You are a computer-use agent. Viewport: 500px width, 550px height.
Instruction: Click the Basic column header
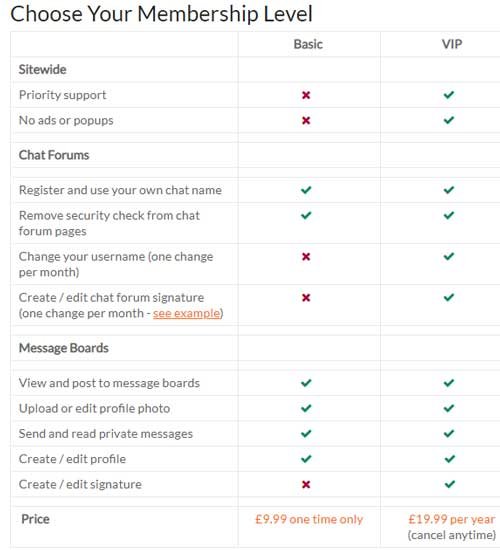[x=308, y=44]
